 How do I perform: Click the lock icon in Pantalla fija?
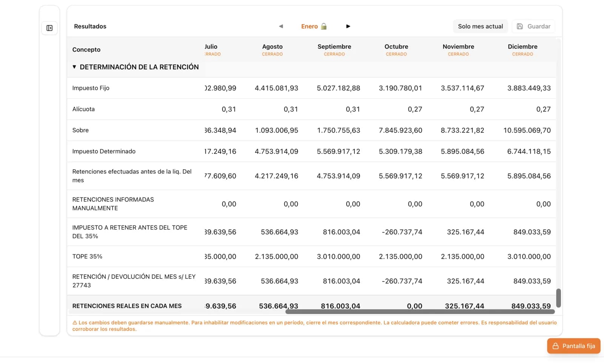tap(555, 346)
